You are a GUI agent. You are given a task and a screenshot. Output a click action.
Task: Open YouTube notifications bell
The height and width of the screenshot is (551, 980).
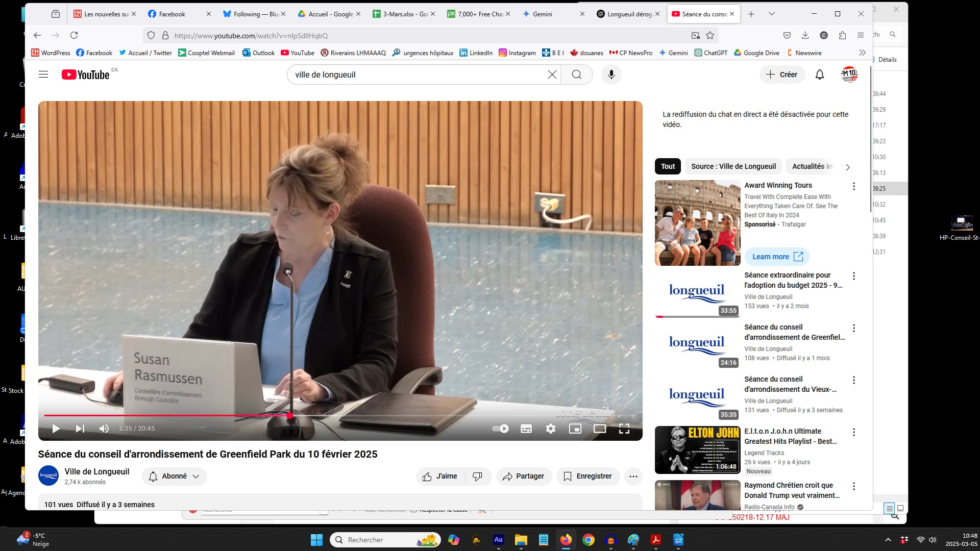[x=819, y=74]
